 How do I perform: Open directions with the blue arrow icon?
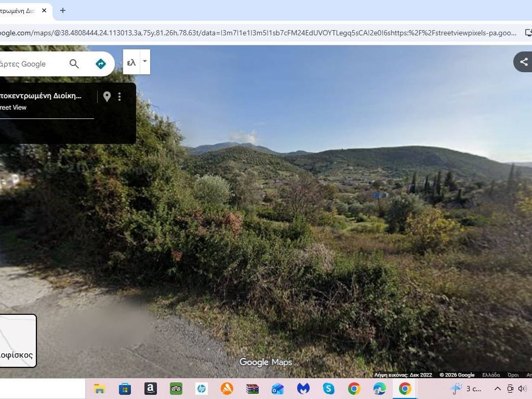(101, 64)
